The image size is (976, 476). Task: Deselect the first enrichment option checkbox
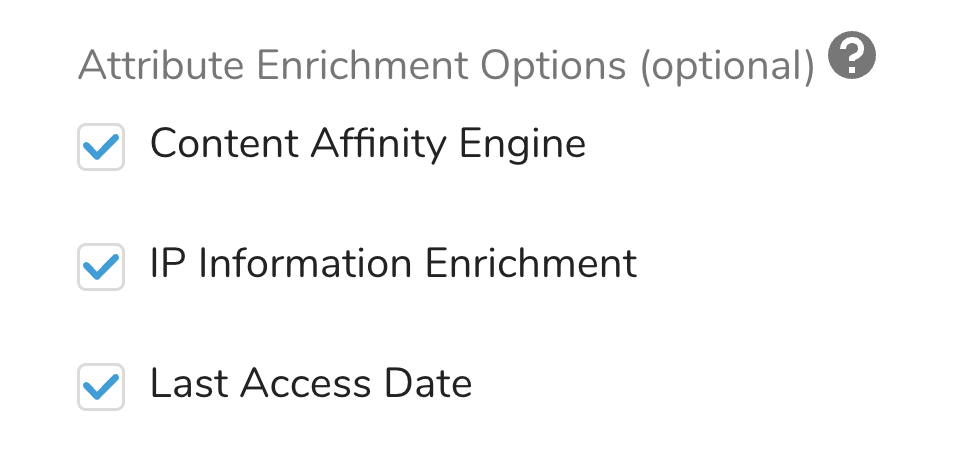point(101,147)
